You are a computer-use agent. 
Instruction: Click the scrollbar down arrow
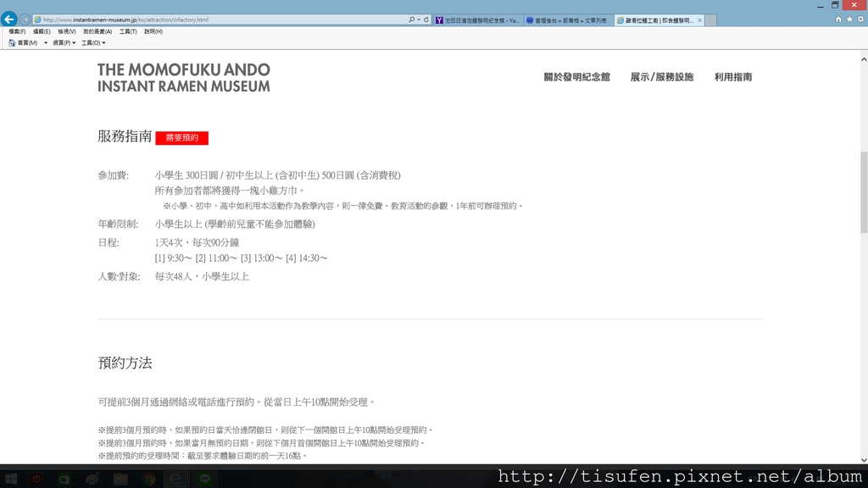pyautogui.click(x=864, y=460)
